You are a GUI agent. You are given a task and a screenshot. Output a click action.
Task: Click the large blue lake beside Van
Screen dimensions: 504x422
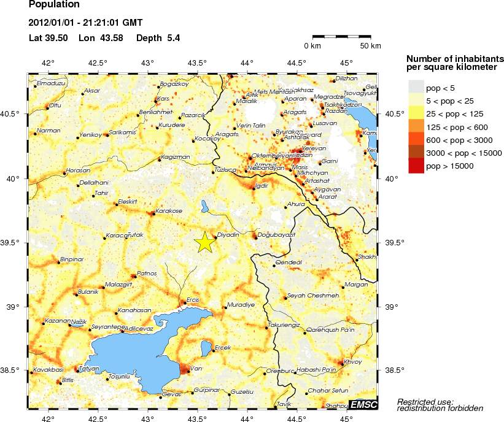point(141,353)
